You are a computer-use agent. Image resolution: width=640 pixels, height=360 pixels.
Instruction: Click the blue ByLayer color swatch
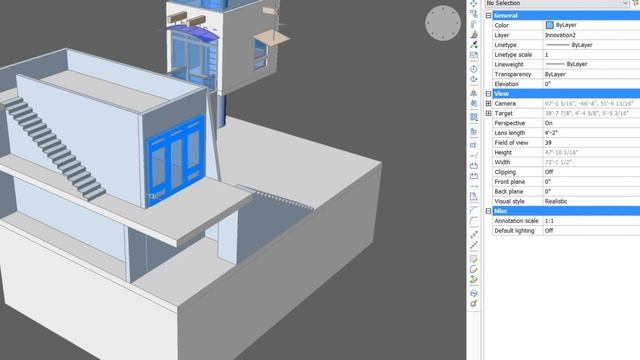[x=549, y=25]
